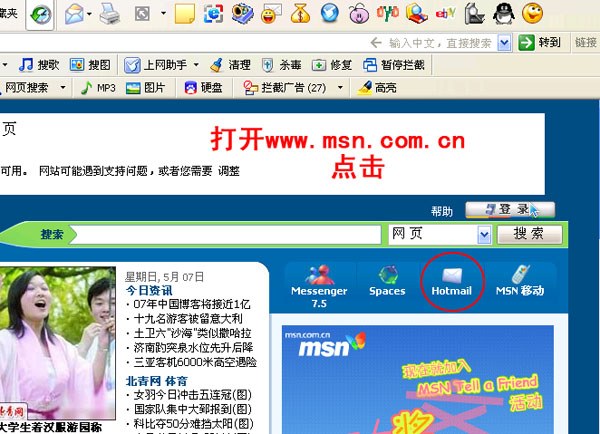Expand the 上网助手 dropdown arrow
The height and width of the screenshot is (434, 600).
(196, 65)
